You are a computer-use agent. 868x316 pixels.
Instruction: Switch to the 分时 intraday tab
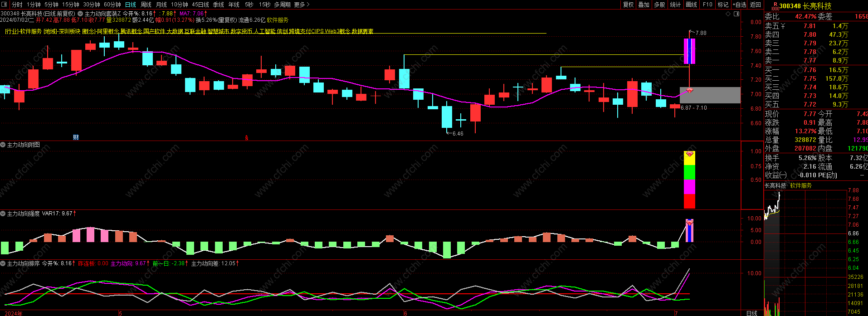coord(17,5)
